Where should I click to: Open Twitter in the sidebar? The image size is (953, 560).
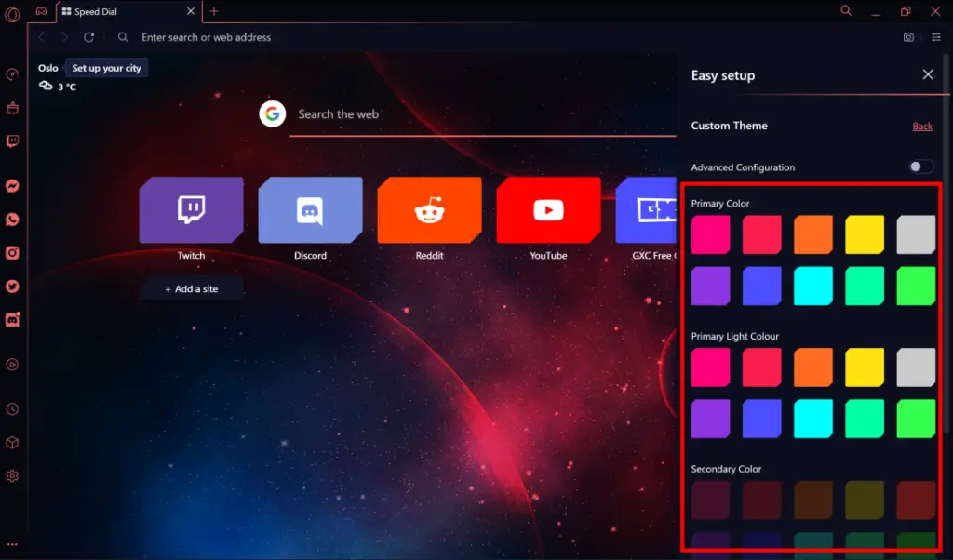12,287
